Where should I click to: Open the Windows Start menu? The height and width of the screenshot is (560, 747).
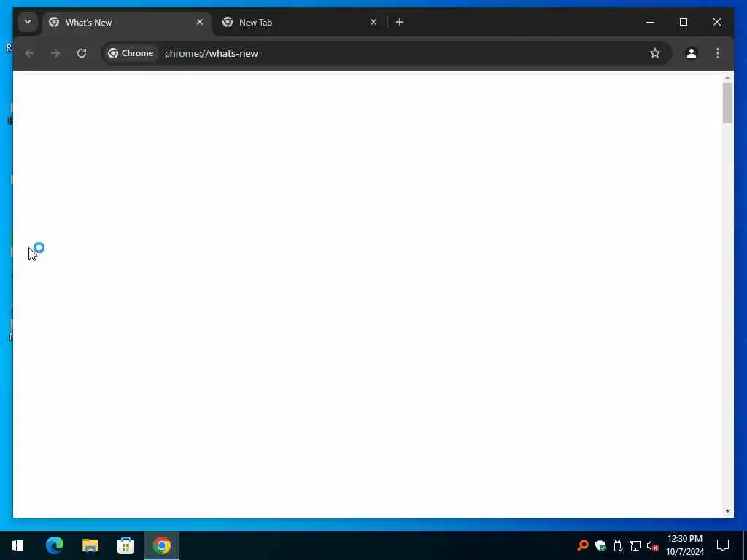[18, 545]
